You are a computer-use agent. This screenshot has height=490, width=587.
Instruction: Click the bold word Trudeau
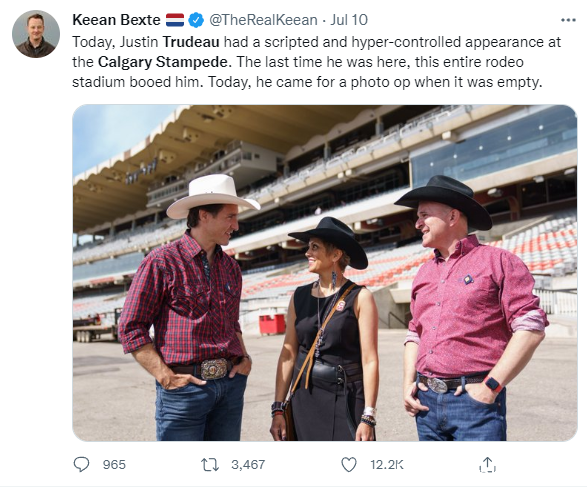191,42
